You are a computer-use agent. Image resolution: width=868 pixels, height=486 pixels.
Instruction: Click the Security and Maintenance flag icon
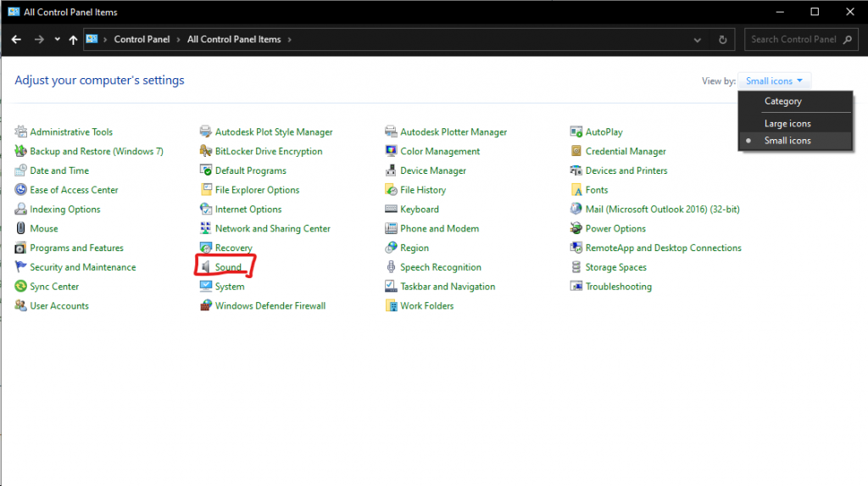(x=20, y=266)
